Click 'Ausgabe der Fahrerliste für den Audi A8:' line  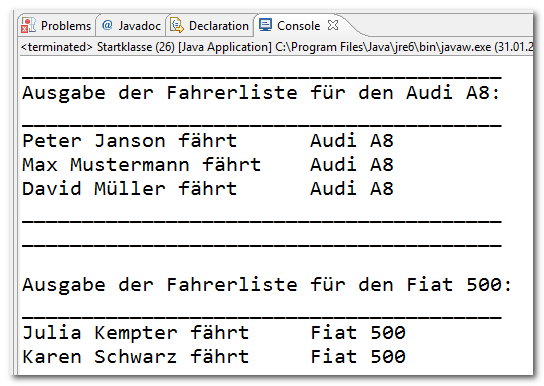tap(261, 93)
